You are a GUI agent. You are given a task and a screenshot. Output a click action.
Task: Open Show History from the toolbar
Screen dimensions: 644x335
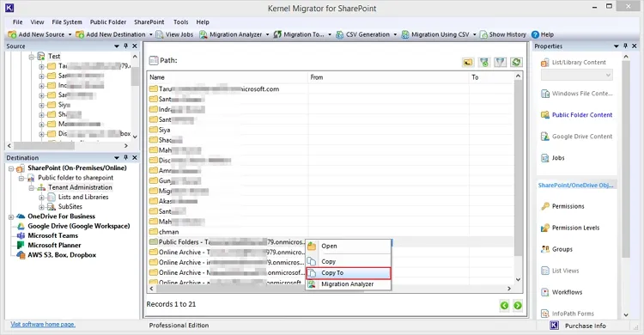503,34
